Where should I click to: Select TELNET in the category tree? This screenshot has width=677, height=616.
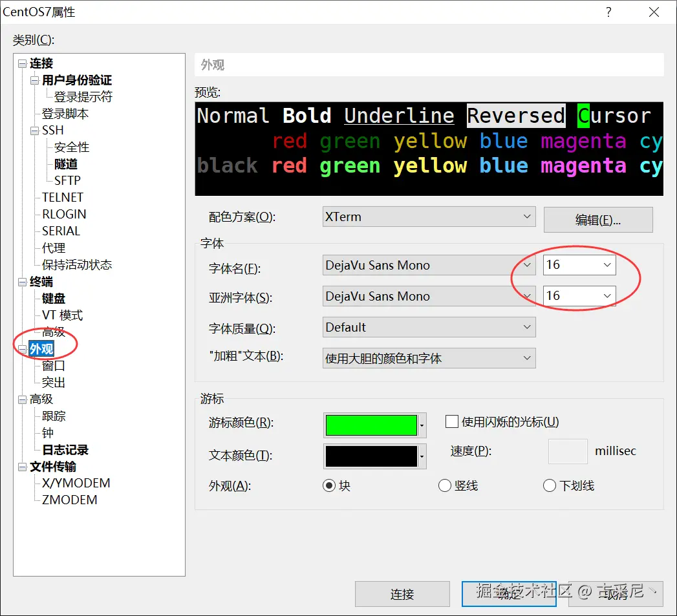click(61, 197)
